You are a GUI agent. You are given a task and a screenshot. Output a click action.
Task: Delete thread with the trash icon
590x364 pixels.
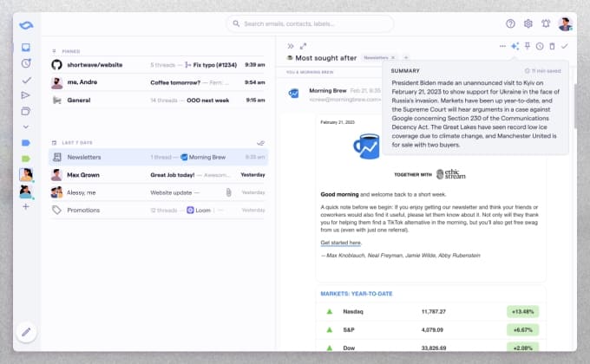click(552, 46)
